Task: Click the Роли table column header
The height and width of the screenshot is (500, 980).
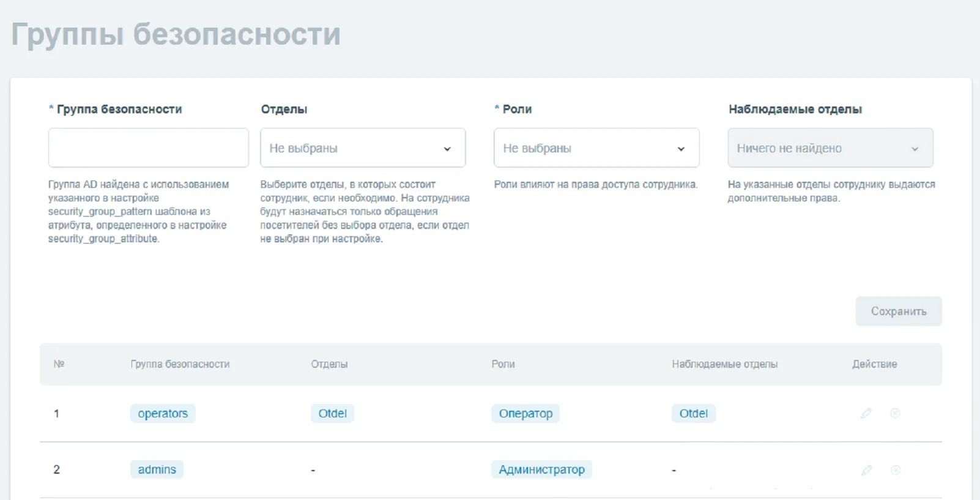Action: (503, 364)
